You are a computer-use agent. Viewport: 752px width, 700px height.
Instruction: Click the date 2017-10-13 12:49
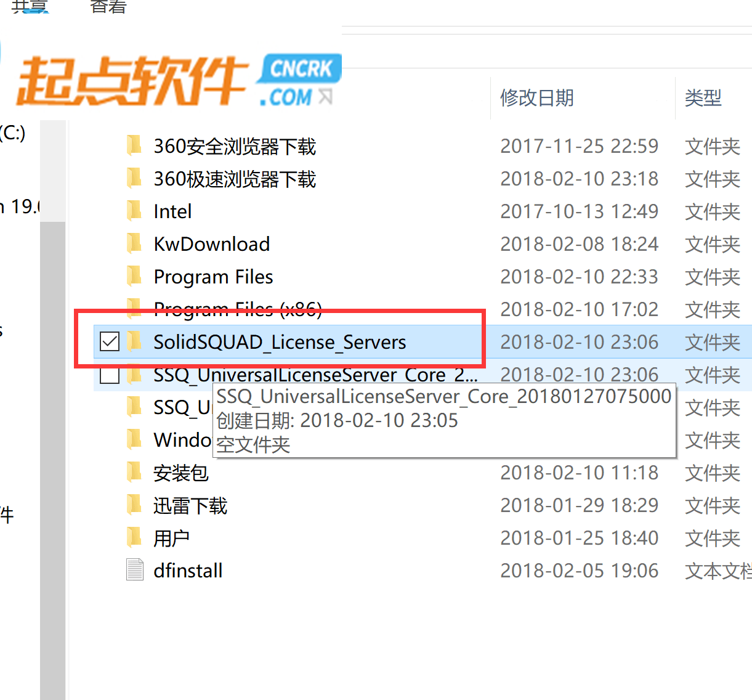pos(579,211)
